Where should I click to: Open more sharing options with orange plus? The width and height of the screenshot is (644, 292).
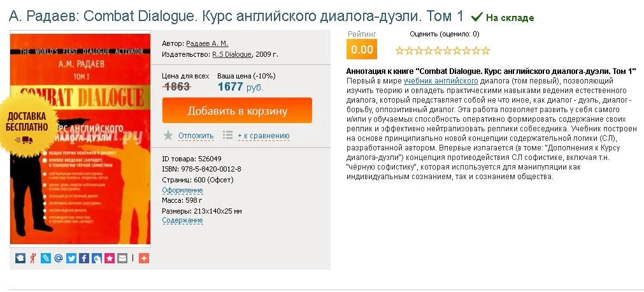[143, 258]
